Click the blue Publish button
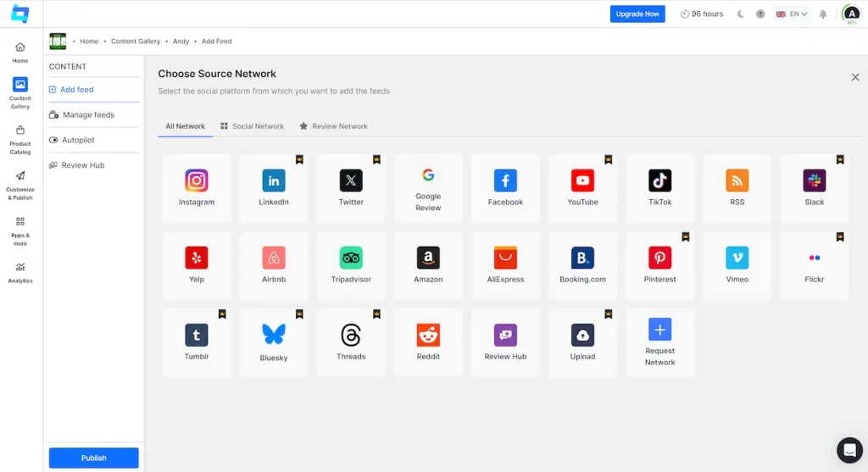868x472 pixels. (93, 458)
